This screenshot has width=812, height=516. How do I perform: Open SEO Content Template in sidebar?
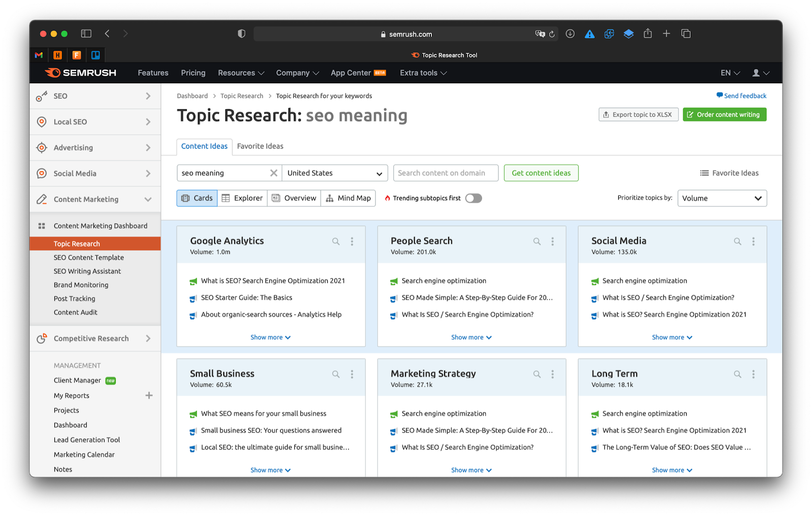tap(89, 257)
